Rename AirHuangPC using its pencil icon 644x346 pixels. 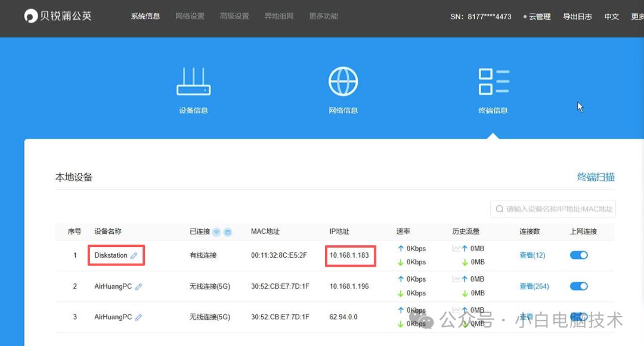[138, 286]
